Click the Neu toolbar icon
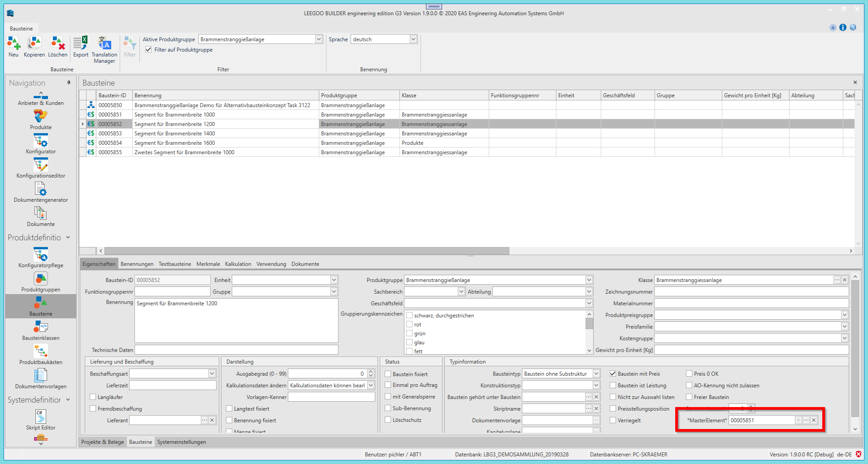 [13, 47]
